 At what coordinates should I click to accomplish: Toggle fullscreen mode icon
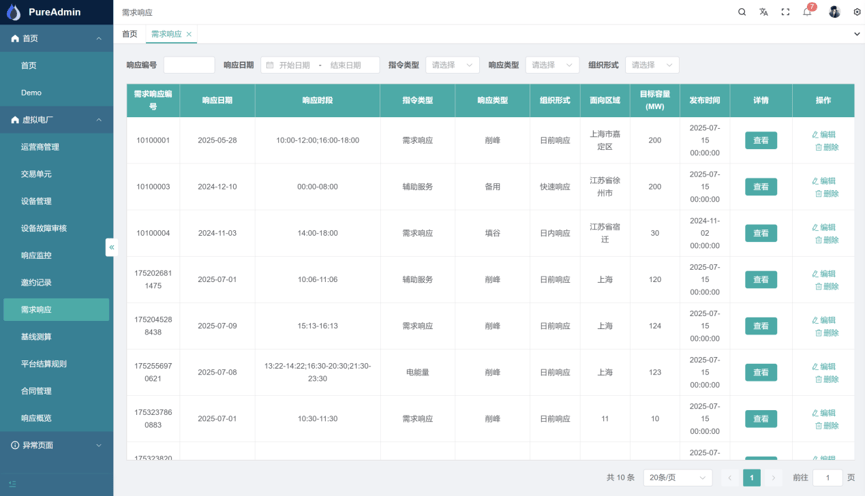point(785,12)
